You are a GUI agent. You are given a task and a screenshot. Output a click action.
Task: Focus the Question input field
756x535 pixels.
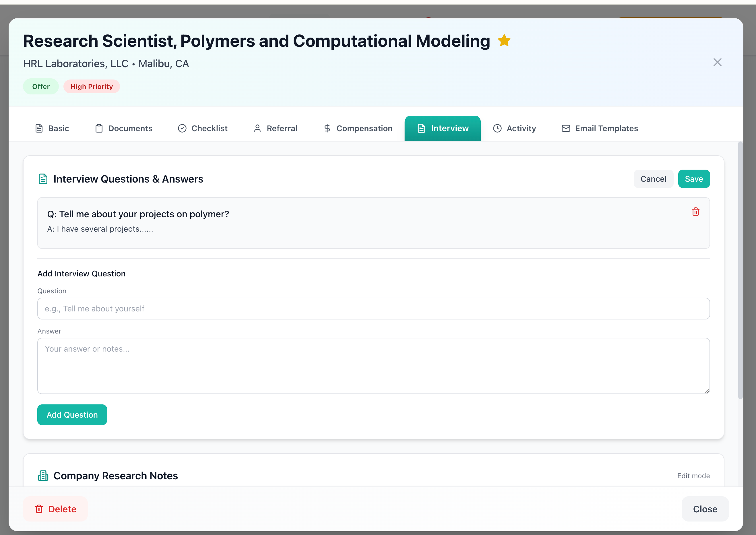click(x=373, y=309)
